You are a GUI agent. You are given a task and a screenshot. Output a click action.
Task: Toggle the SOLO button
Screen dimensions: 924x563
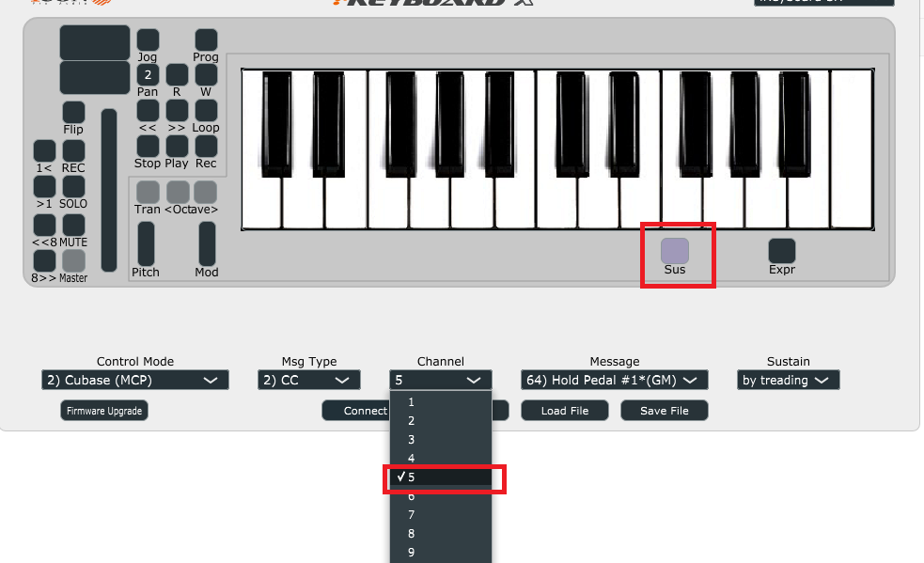(x=73, y=187)
